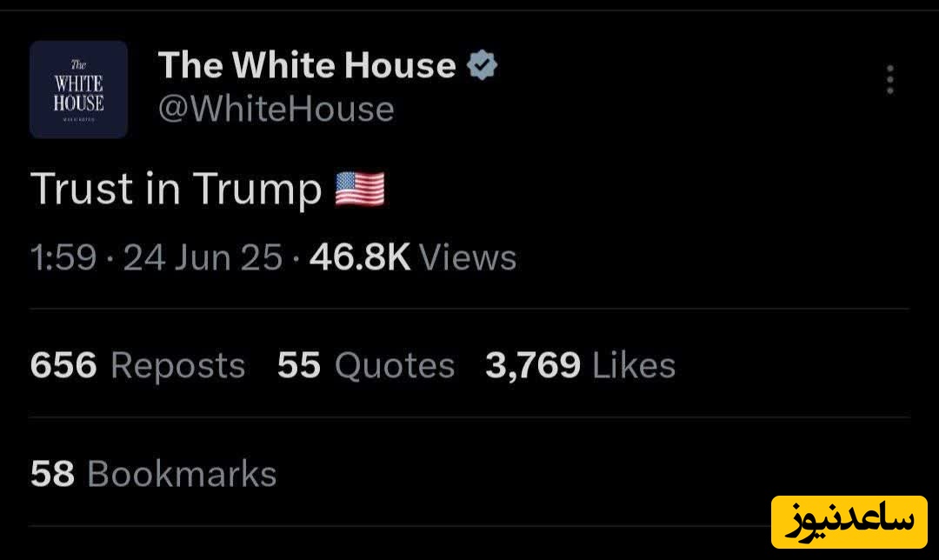Show the Likes list
This screenshot has width=939, height=560.
tap(634, 366)
